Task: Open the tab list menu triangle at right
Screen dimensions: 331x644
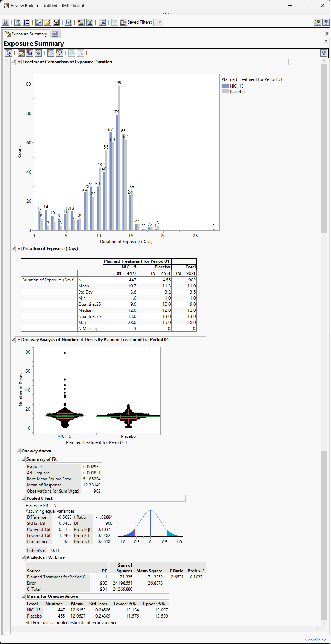Action: [327, 34]
